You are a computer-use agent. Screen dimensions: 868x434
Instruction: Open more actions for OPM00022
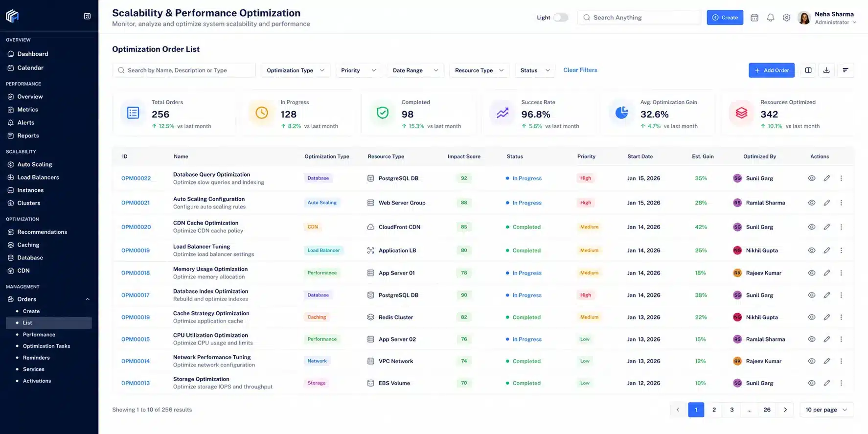tap(841, 178)
